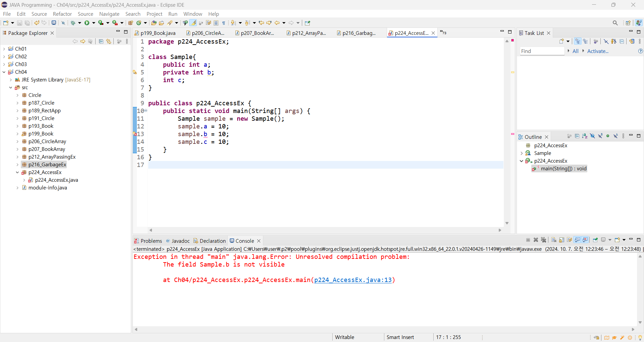This screenshot has width=644, height=342.
Task: Click Collapse All in Task List
Action: [622, 41]
